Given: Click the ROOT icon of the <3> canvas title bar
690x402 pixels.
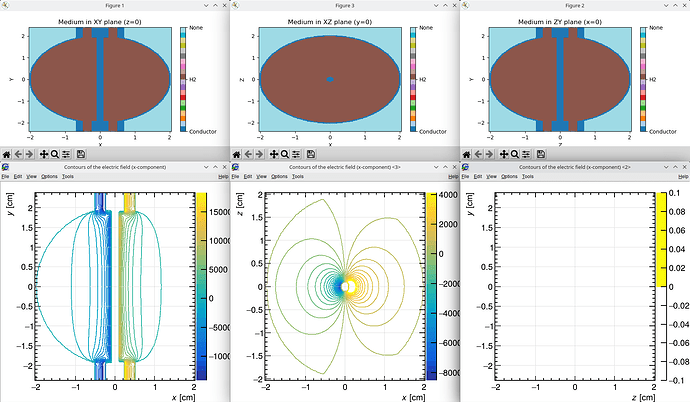Looking at the screenshot, I should [x=235, y=165].
